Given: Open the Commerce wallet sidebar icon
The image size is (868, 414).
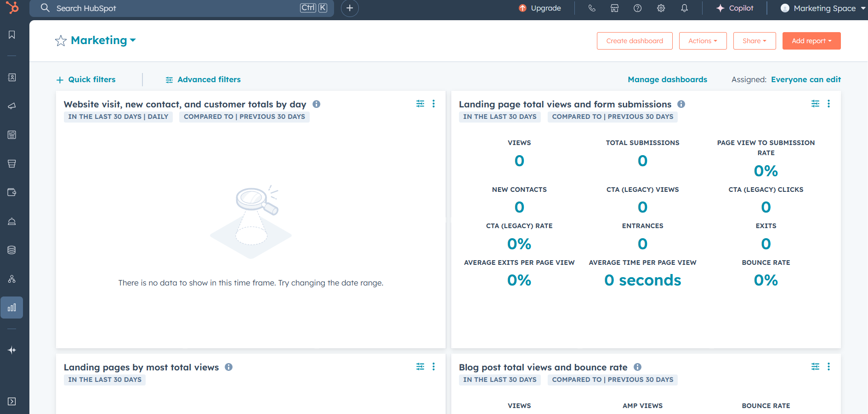Looking at the screenshot, I should [12, 192].
